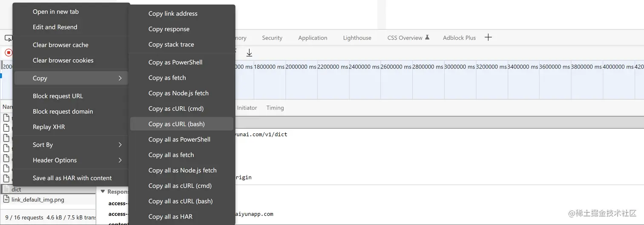Expand the Copy submenu

point(71,78)
